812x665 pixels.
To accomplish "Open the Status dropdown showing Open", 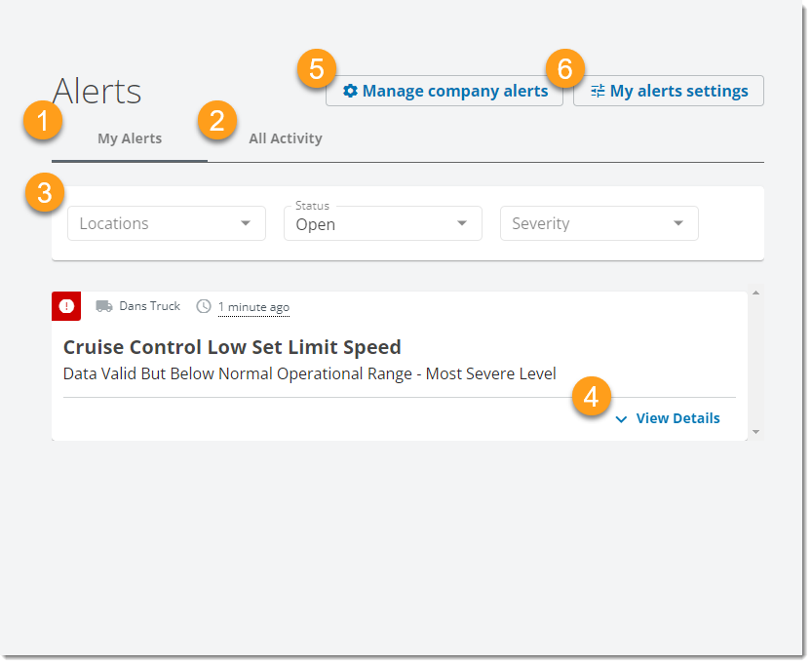I will click(382, 223).
